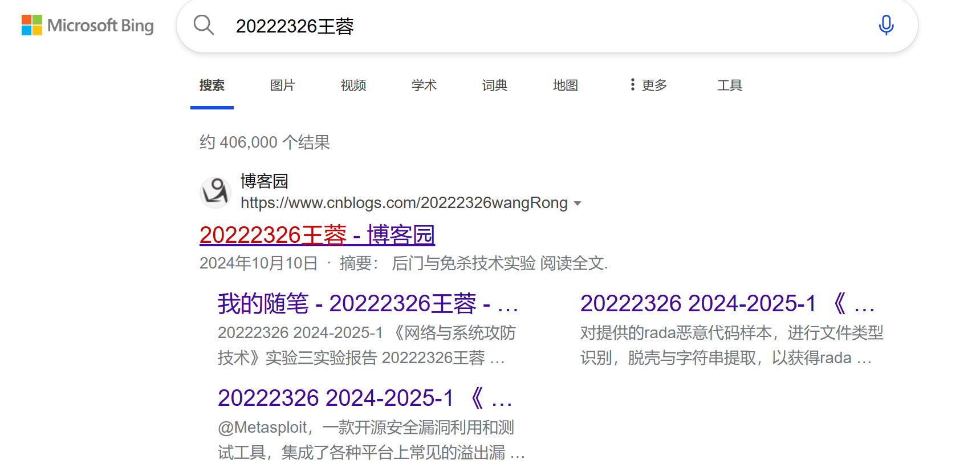Click inside the search box text 20222326王蓉
This screenshot has width=980, height=476.
(x=295, y=26)
